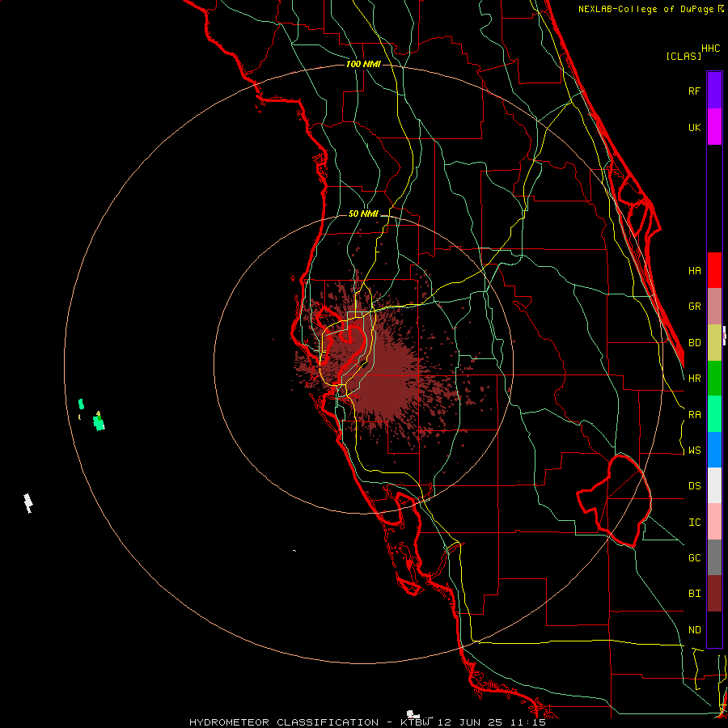Select the BD yellow legend swatch

click(714, 343)
